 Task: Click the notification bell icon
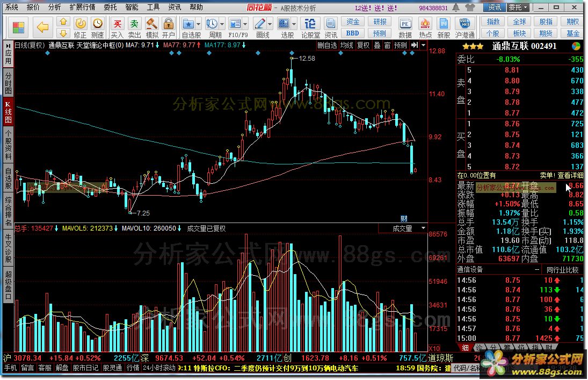[456, 7]
